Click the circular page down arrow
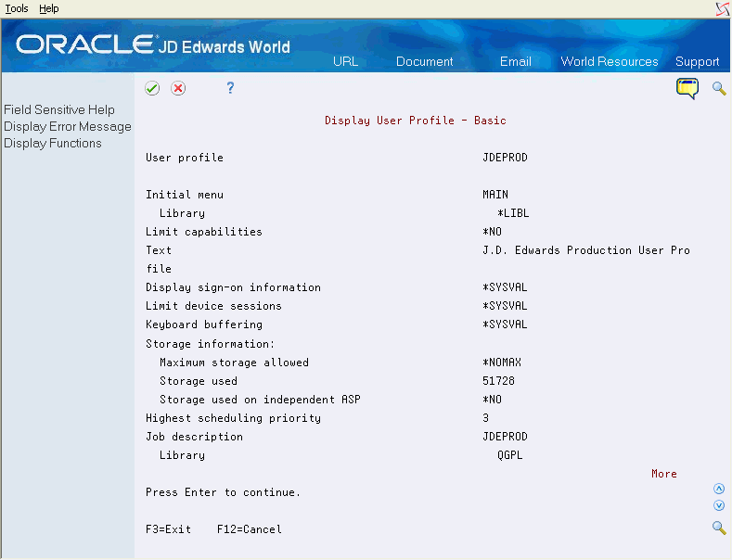The image size is (732, 560). coord(719,505)
